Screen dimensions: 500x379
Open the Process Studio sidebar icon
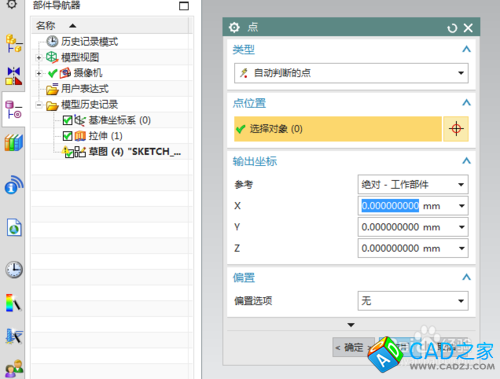click(x=14, y=336)
